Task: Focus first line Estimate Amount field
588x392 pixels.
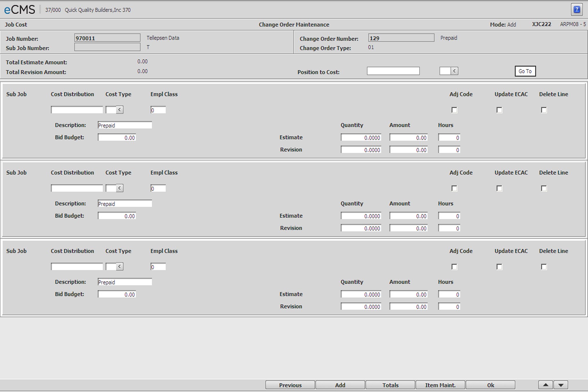Action: click(x=408, y=138)
